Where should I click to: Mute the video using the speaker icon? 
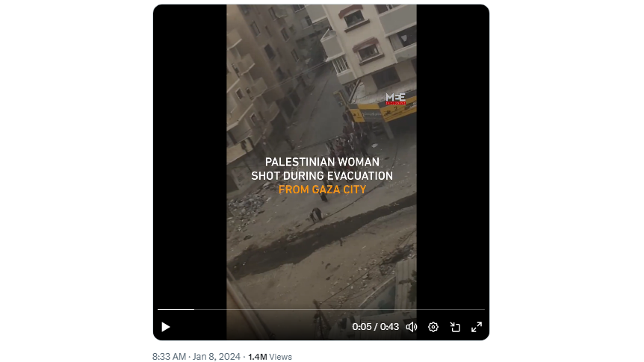[412, 327]
